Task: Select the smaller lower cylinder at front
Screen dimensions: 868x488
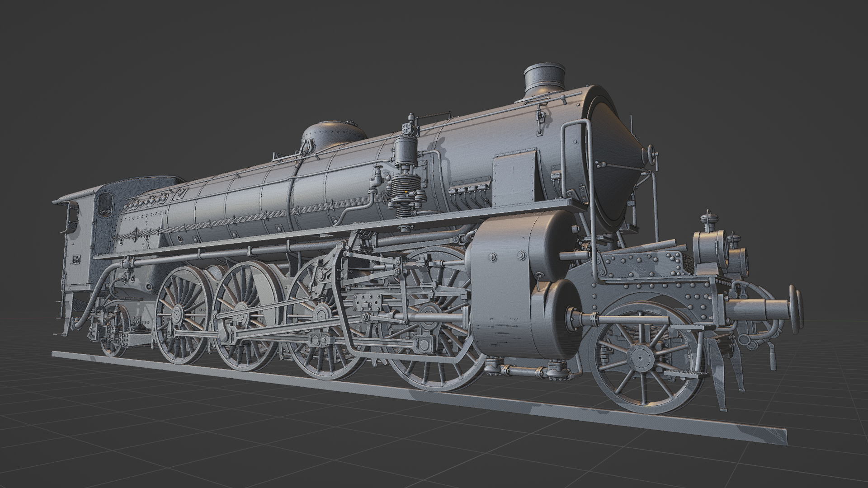Action: point(552,319)
